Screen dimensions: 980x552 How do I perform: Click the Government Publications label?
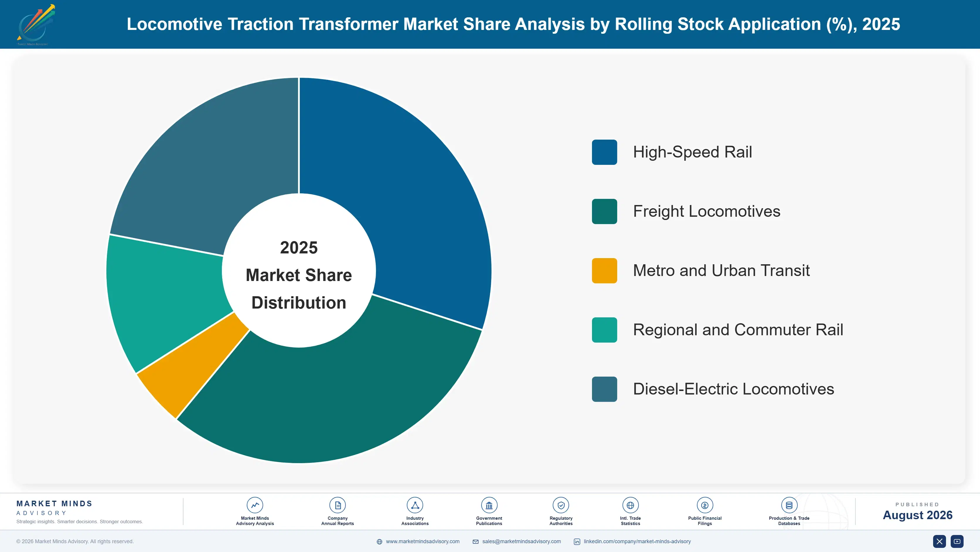coord(489,521)
